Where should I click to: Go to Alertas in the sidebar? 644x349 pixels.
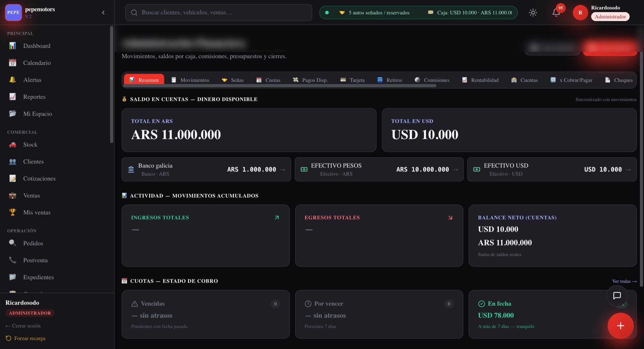[57, 80]
